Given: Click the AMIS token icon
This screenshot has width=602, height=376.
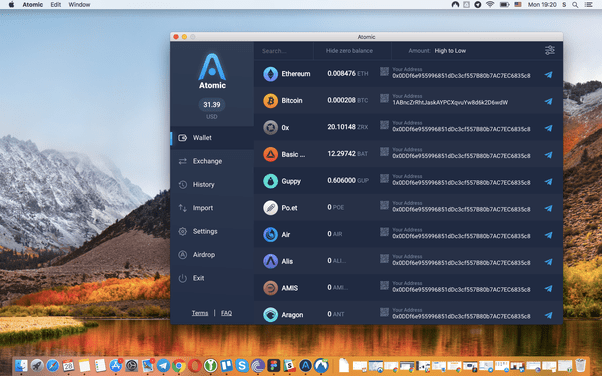Looking at the screenshot, I should click(x=270, y=288).
